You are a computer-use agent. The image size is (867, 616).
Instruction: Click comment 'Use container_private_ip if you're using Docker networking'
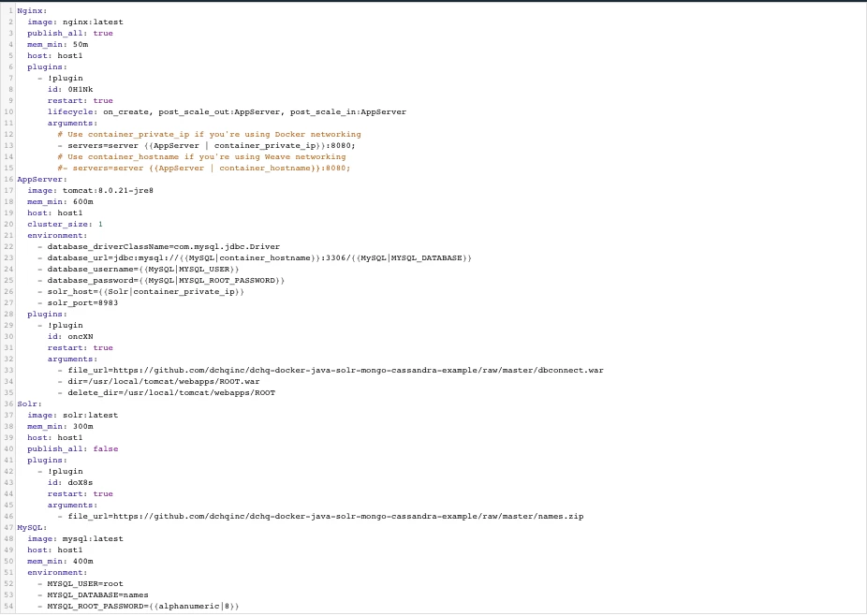209,135
